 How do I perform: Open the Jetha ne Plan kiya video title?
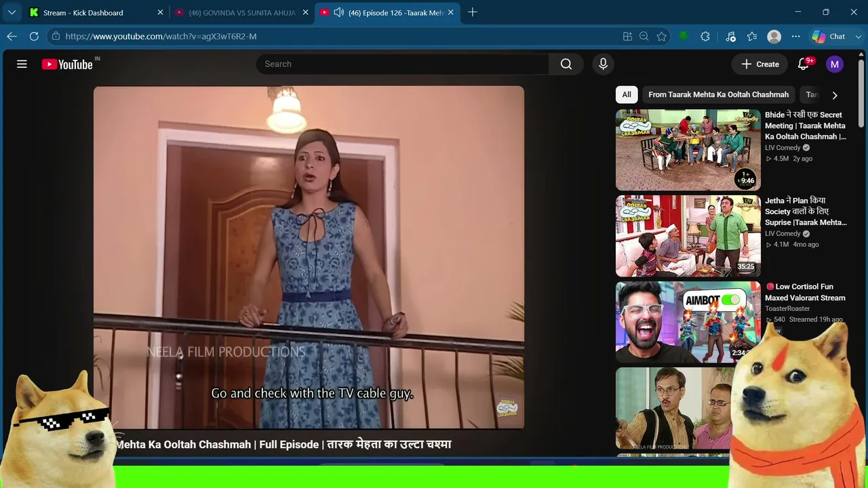pos(806,212)
